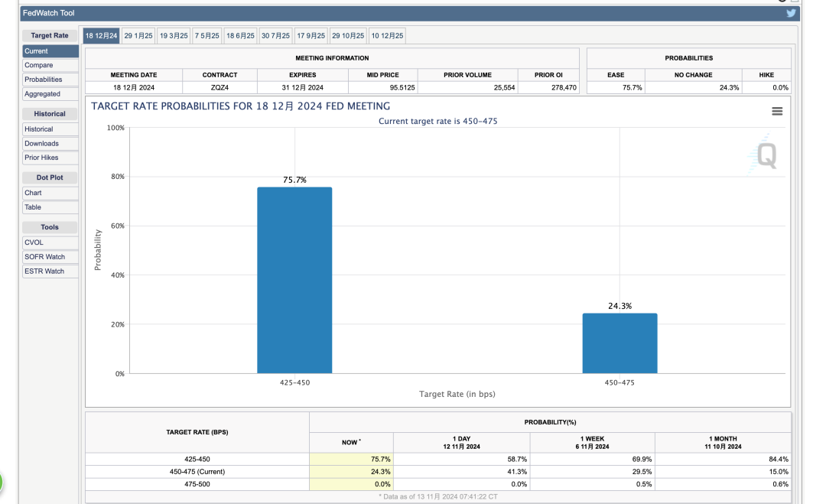This screenshot has width=826, height=504.
Task: Open the Compare view
Action: [x=50, y=65]
